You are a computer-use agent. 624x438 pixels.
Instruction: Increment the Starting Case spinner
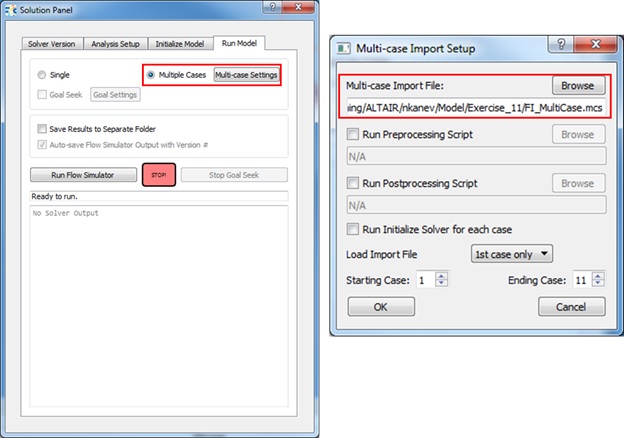click(444, 277)
